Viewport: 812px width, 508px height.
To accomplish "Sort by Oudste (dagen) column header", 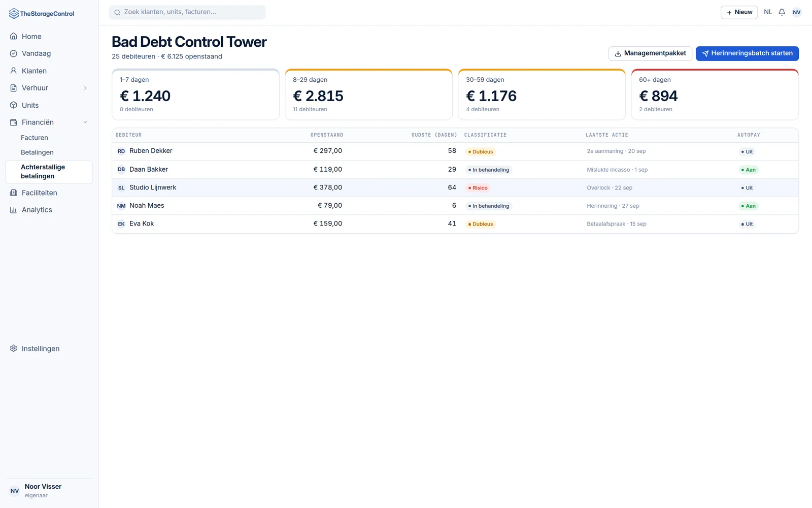I will [x=434, y=135].
